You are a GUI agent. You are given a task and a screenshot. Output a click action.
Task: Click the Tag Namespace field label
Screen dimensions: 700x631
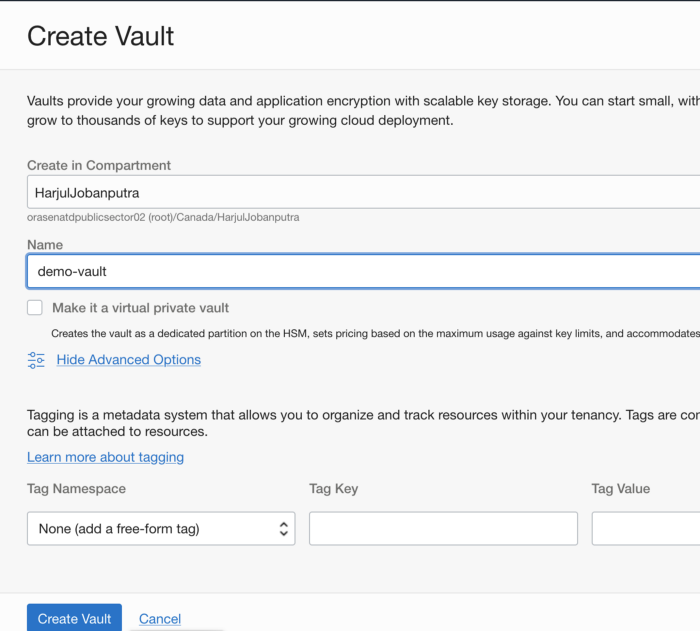click(x=76, y=489)
